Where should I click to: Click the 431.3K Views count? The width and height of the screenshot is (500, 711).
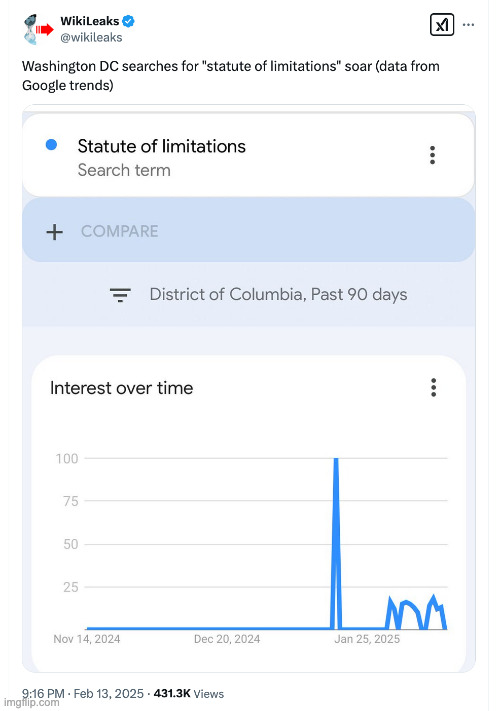click(189, 693)
